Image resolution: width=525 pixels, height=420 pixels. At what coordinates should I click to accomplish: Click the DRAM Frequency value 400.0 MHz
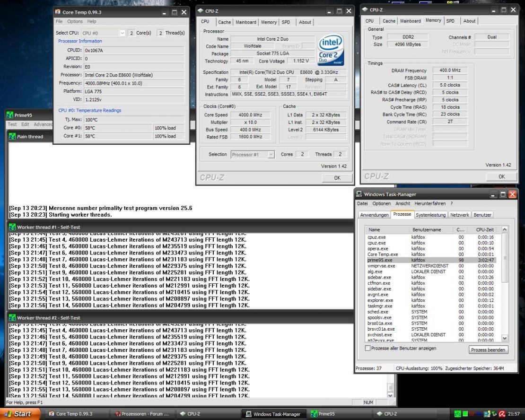click(450, 70)
